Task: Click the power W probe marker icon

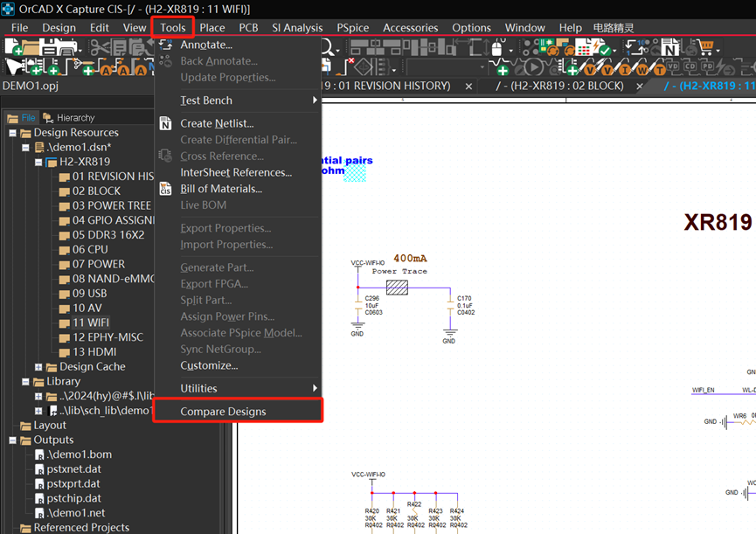Action: tap(641, 67)
